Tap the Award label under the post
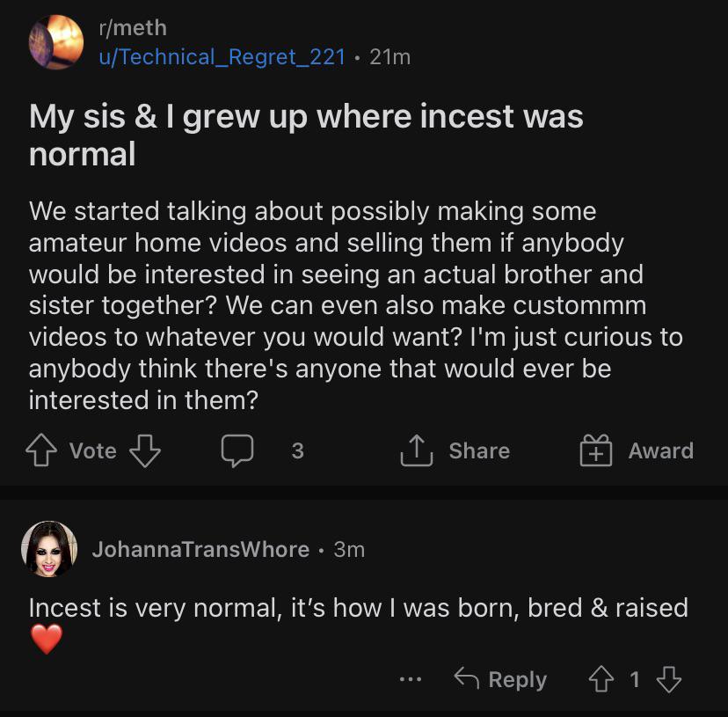This screenshot has height=717, width=728. point(660,451)
